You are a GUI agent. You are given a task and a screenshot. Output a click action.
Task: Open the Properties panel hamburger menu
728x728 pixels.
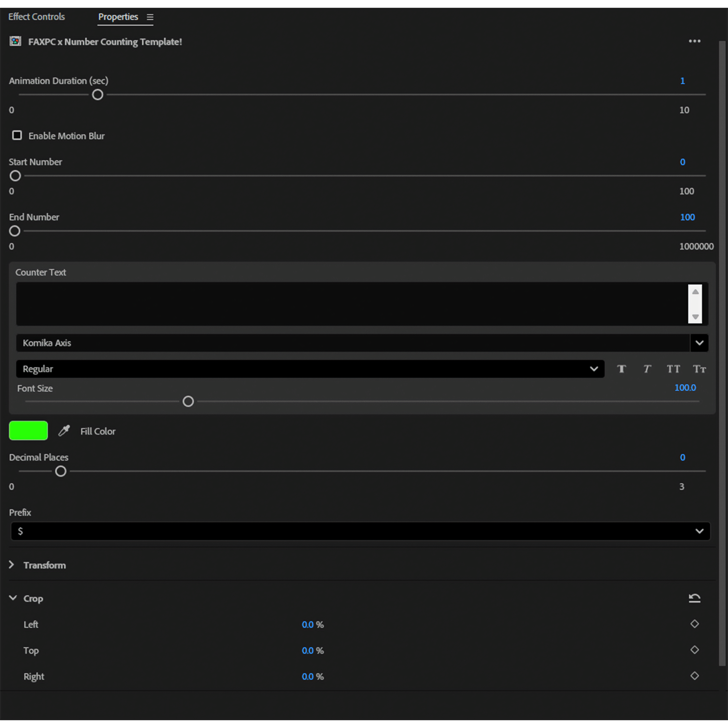[150, 17]
